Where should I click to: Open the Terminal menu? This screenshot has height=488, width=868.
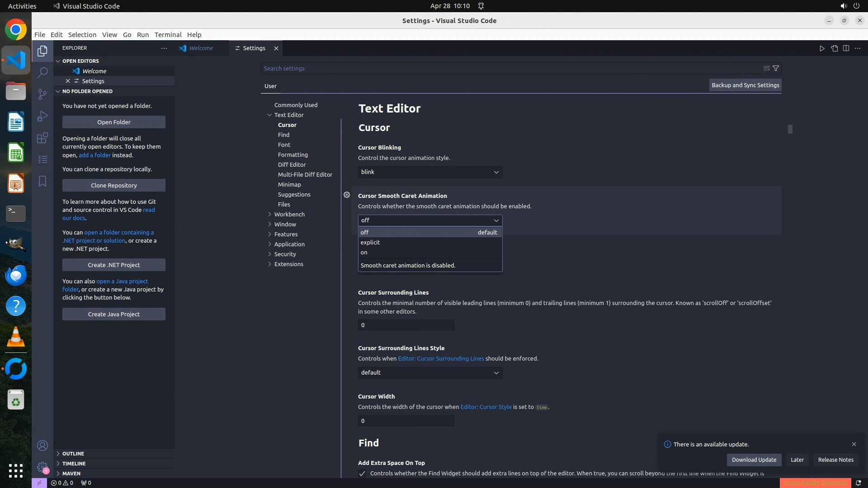point(168,35)
